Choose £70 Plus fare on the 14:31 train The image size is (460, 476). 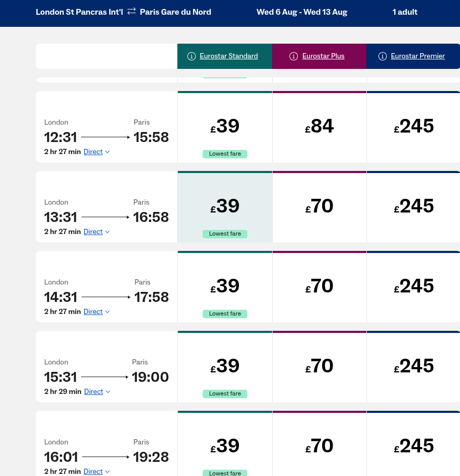319,287
